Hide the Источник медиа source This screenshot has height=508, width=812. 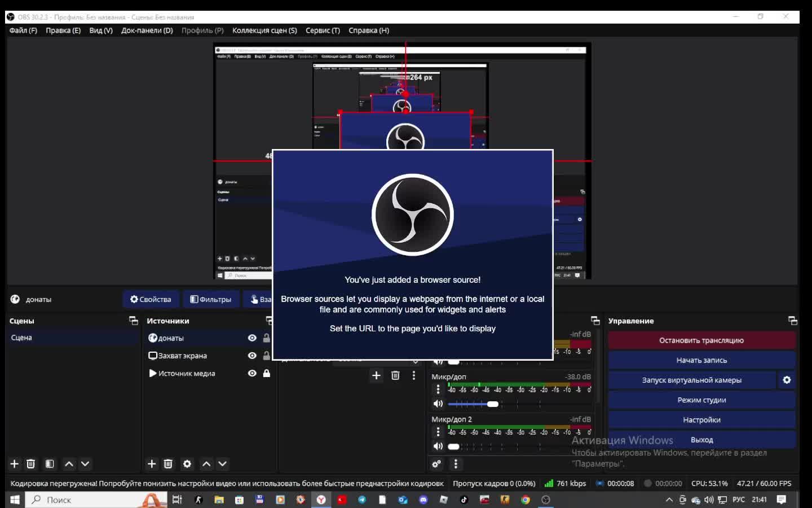click(252, 373)
